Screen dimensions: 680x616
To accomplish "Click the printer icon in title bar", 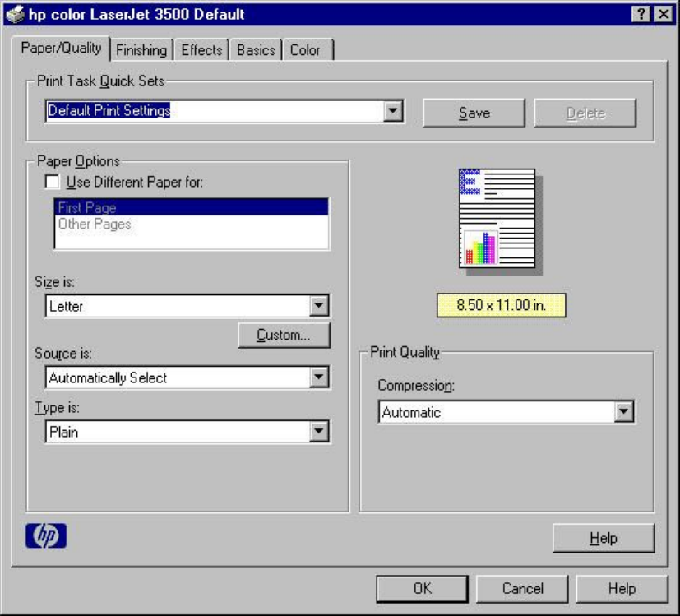I will (x=15, y=14).
